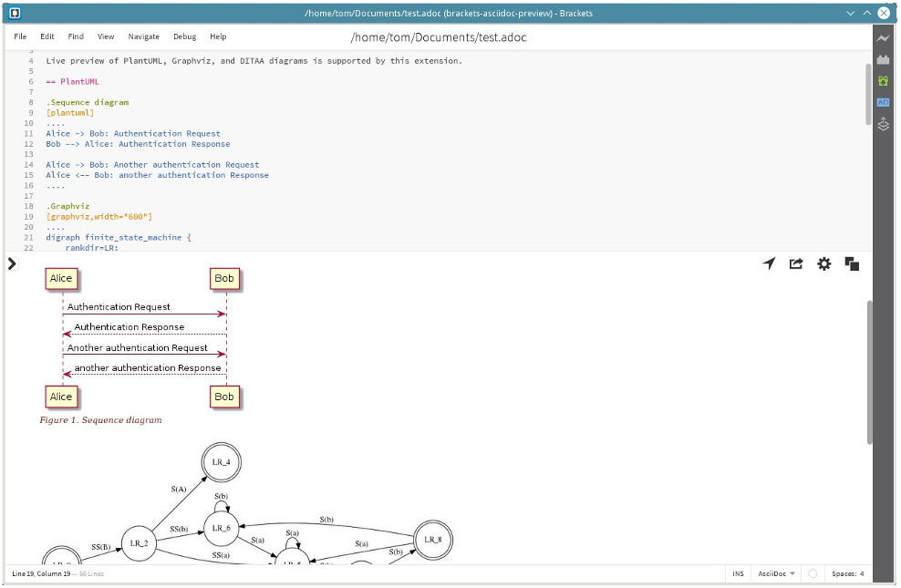The width and height of the screenshot is (901, 588).
Task: Click bottom Bob box in sequence diagram
Action: tap(224, 397)
